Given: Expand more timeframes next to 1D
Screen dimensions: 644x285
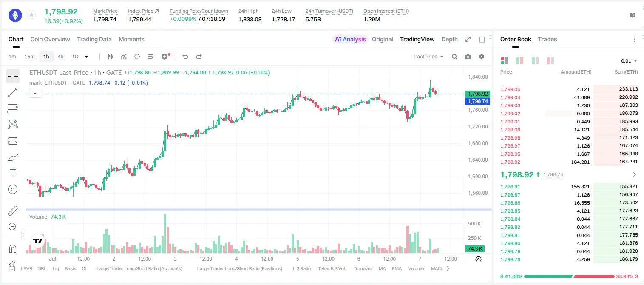Looking at the screenshot, I should pos(86,57).
